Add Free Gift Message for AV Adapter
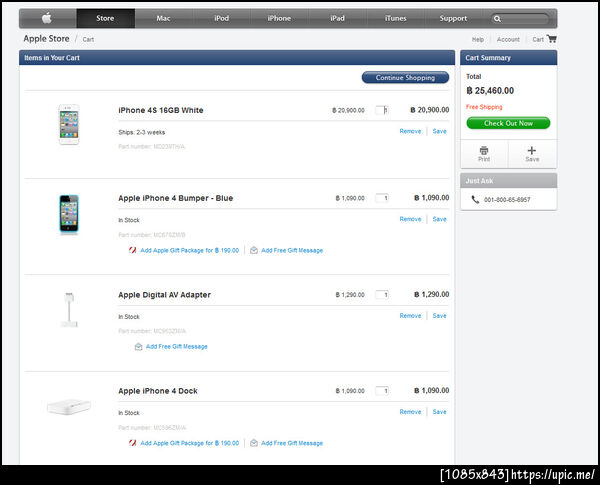The width and height of the screenshot is (600, 485). (x=176, y=346)
